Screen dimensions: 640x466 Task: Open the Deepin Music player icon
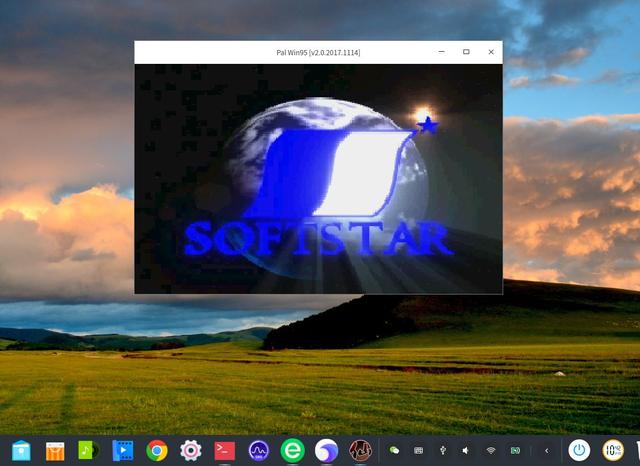tap(89, 450)
